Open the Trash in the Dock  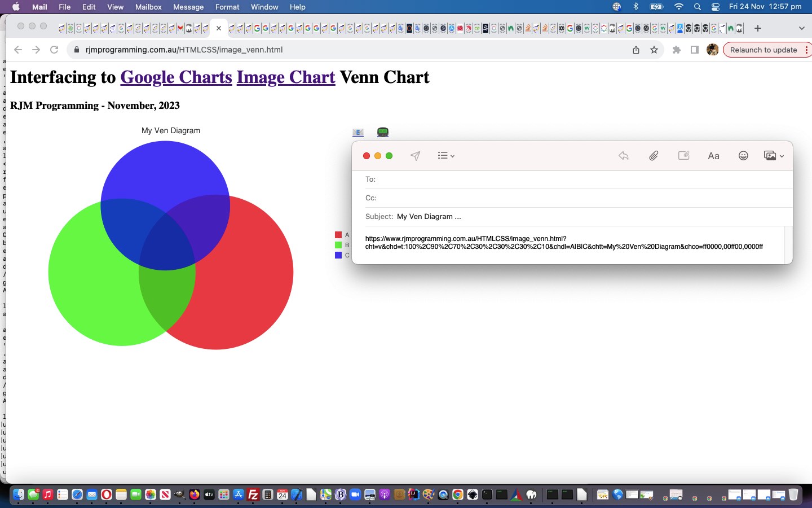point(793,495)
